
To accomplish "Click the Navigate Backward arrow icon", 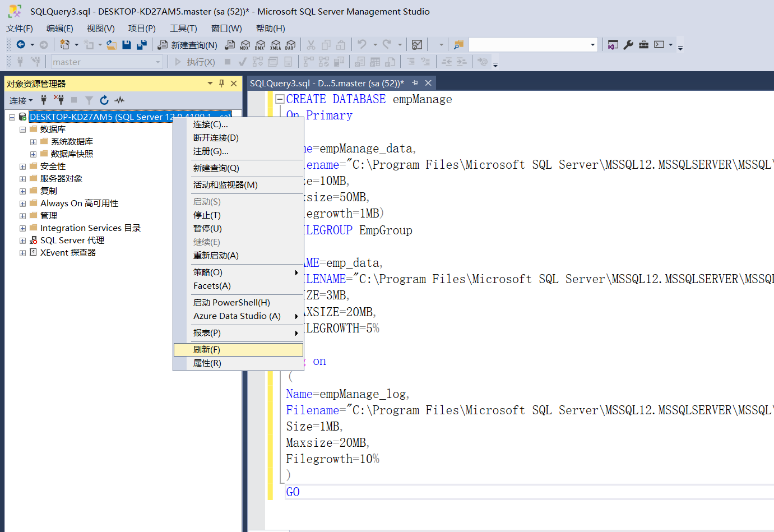I will tap(21, 45).
